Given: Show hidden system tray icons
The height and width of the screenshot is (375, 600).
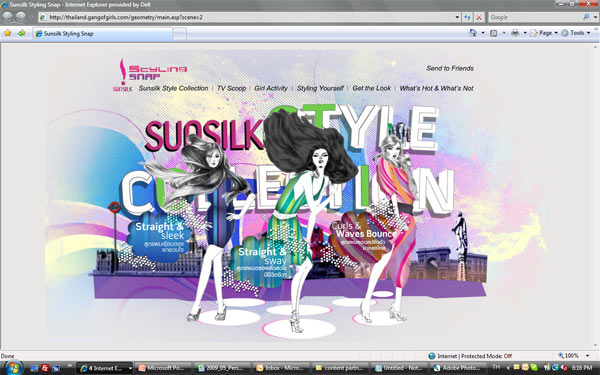Looking at the screenshot, I should click(x=508, y=368).
